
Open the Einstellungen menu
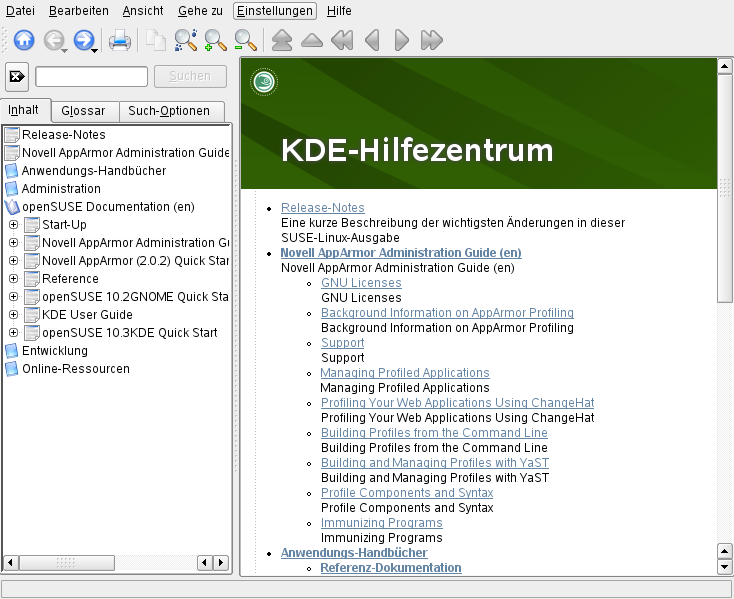click(274, 10)
